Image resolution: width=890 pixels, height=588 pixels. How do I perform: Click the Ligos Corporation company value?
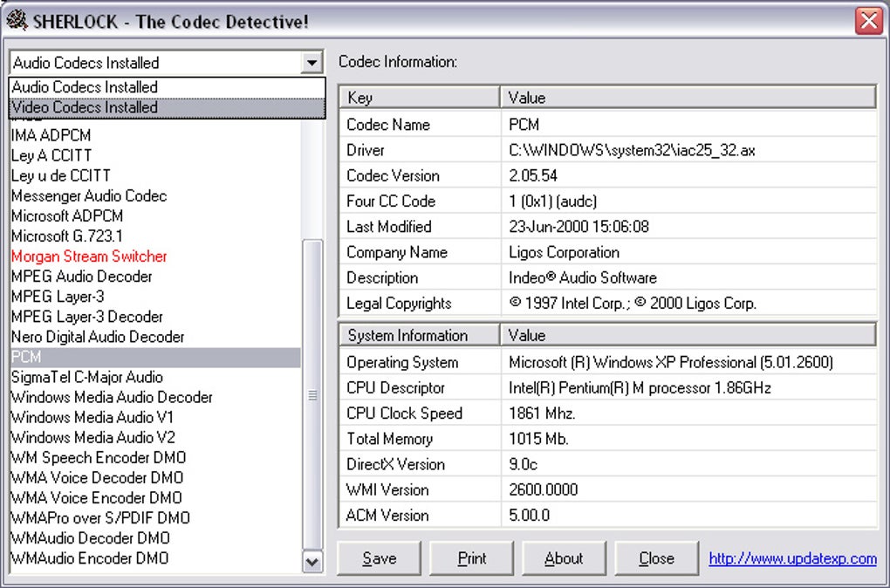point(565,253)
